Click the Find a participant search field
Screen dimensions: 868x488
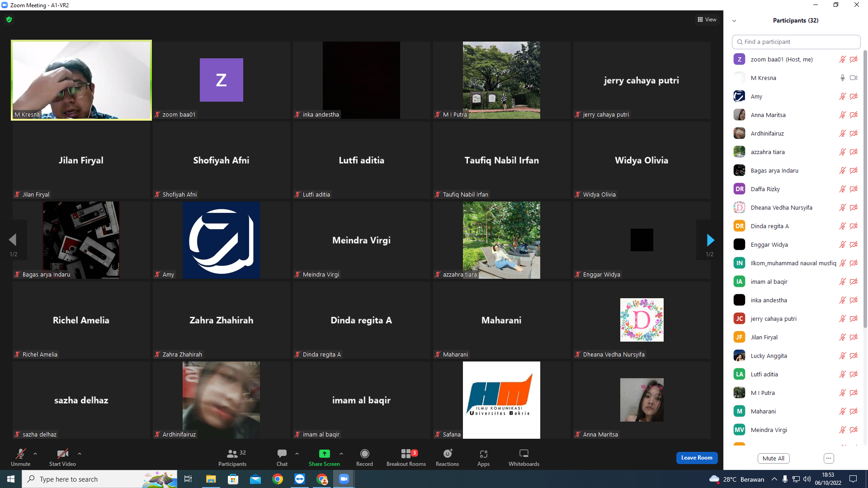796,42
